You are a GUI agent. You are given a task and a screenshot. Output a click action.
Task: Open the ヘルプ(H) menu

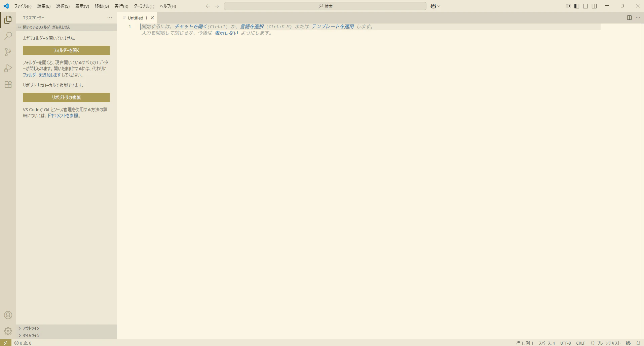(168, 6)
